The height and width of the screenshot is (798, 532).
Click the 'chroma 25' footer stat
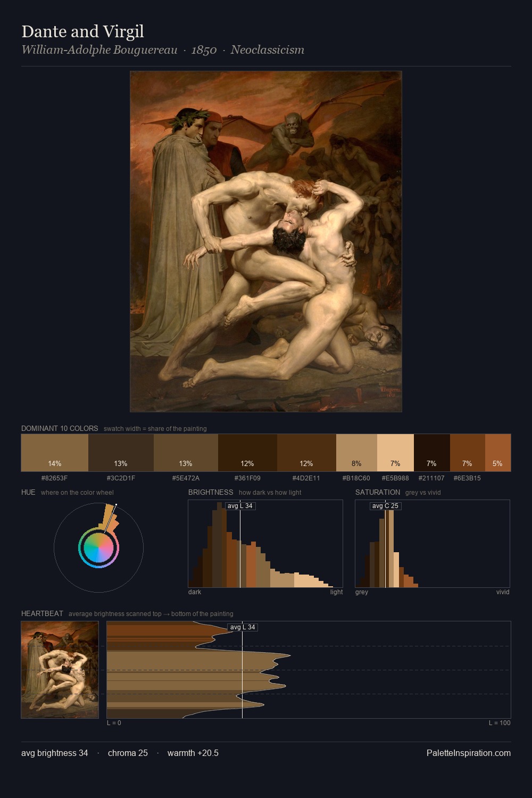(x=128, y=753)
